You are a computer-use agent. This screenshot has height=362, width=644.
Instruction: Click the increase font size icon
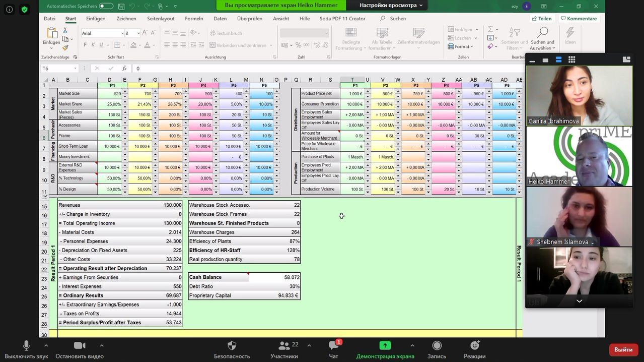coord(146,33)
